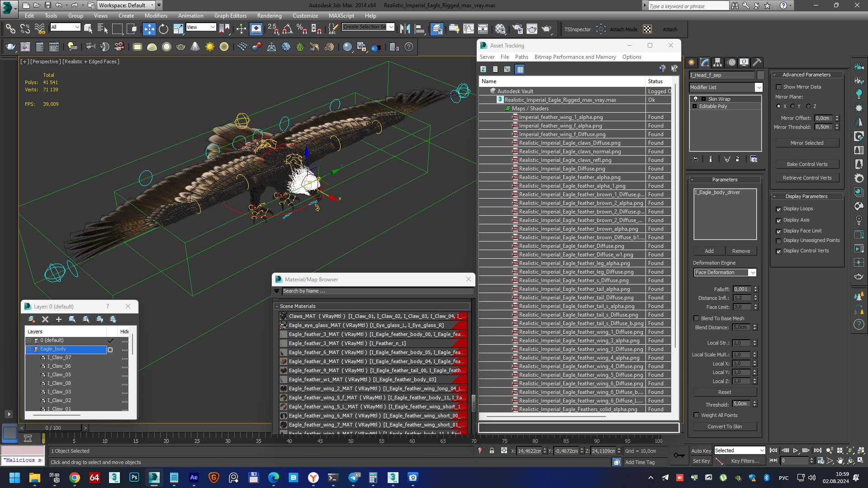Toggle Angle Snap icon
This screenshot has height=488, width=868.
[287, 29]
